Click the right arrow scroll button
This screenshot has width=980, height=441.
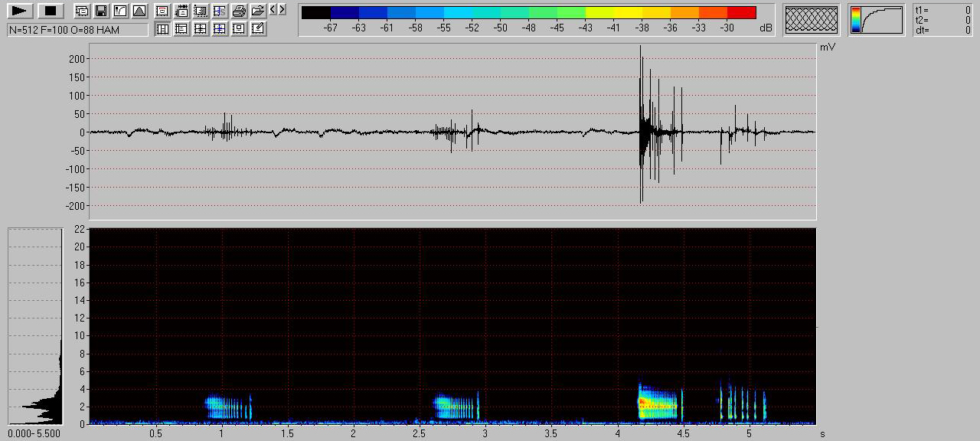click(x=282, y=9)
